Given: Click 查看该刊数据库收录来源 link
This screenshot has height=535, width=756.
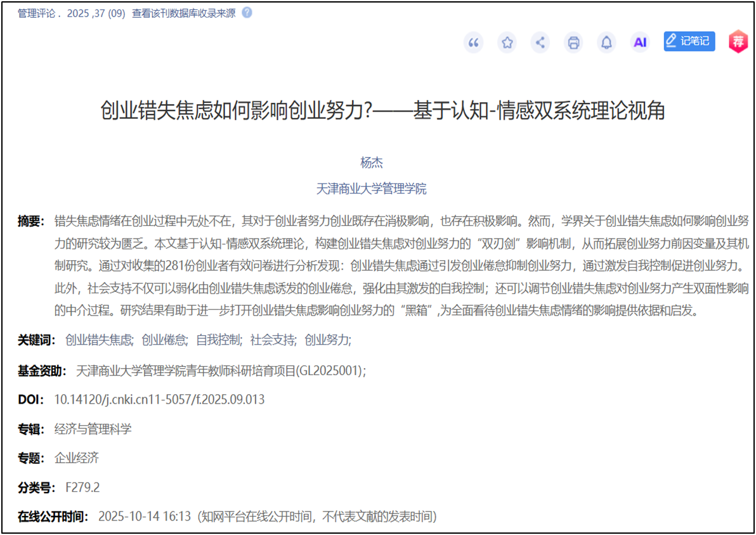Looking at the screenshot, I should click(183, 13).
